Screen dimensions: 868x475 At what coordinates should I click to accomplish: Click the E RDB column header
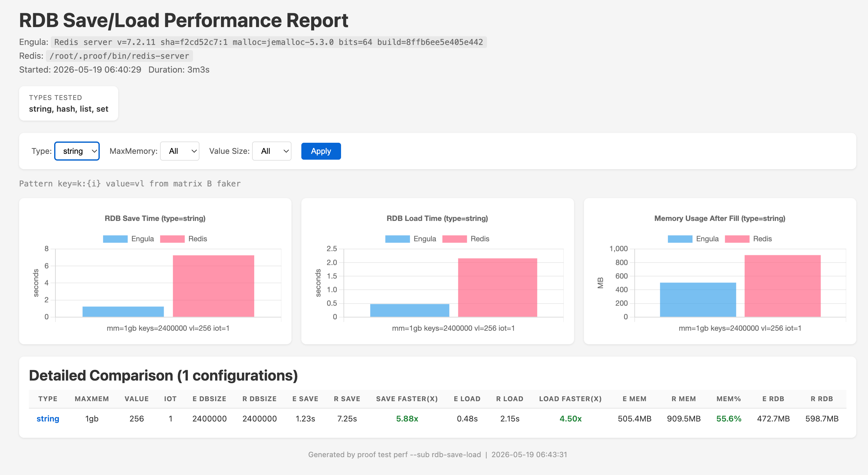coord(773,399)
